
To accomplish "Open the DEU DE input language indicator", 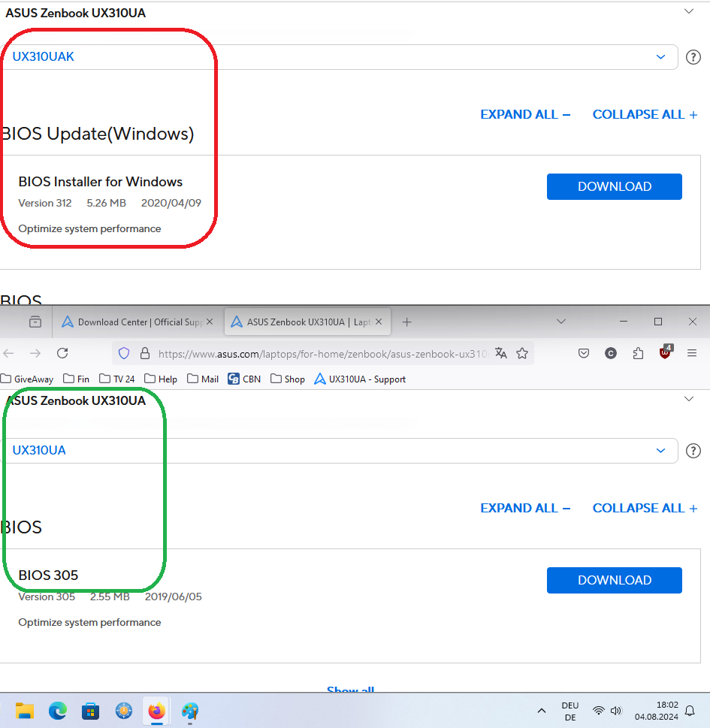I will pos(570,711).
